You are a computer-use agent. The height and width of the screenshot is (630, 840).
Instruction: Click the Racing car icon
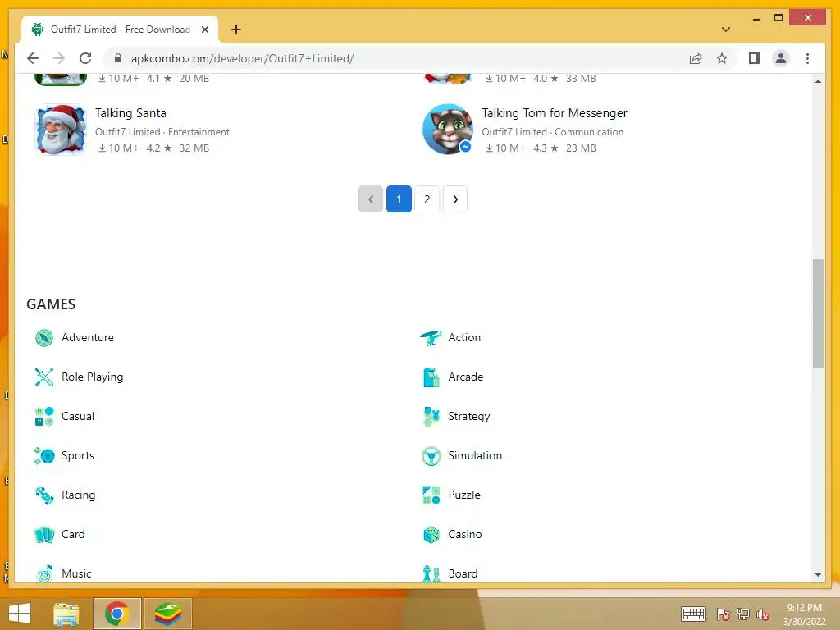pyautogui.click(x=44, y=495)
